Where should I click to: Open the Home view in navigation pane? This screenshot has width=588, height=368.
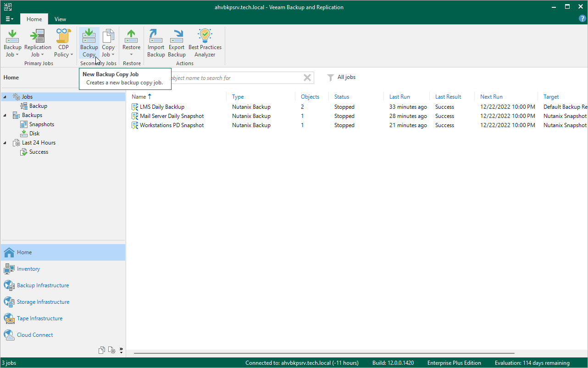point(63,252)
